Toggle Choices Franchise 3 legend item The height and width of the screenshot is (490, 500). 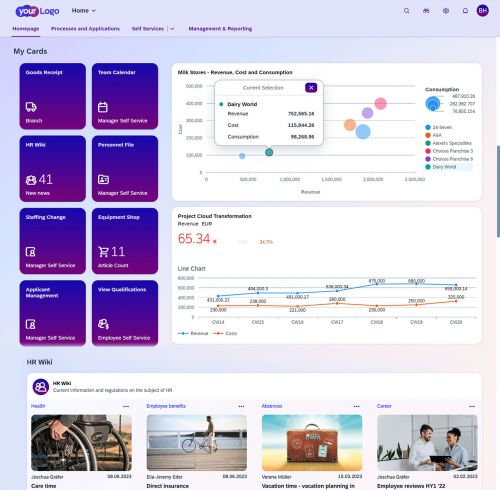449,151
